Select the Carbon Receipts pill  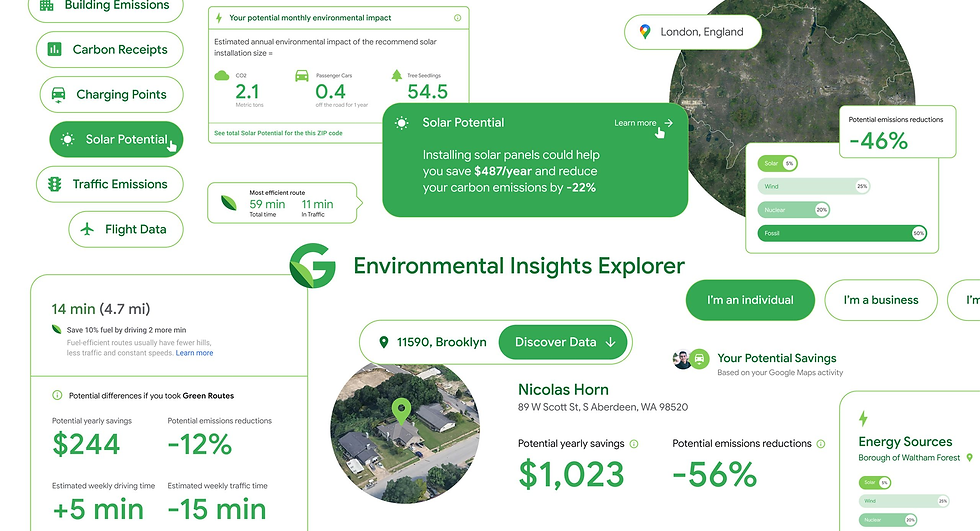[109, 49]
